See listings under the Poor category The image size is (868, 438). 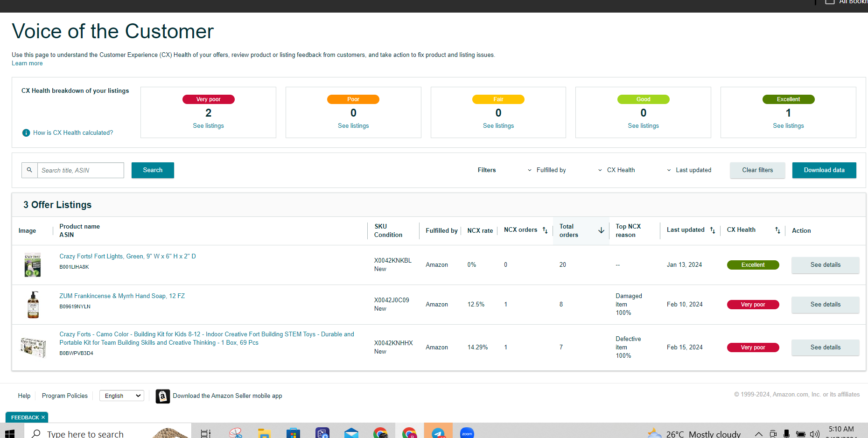click(x=353, y=126)
